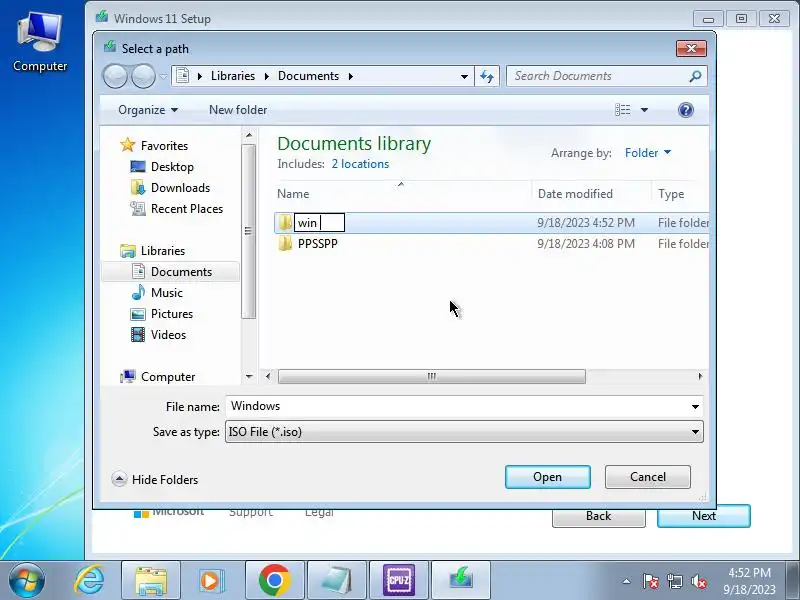Click Libraries in the address breadcrumb
This screenshot has height=600, width=800.
click(233, 76)
